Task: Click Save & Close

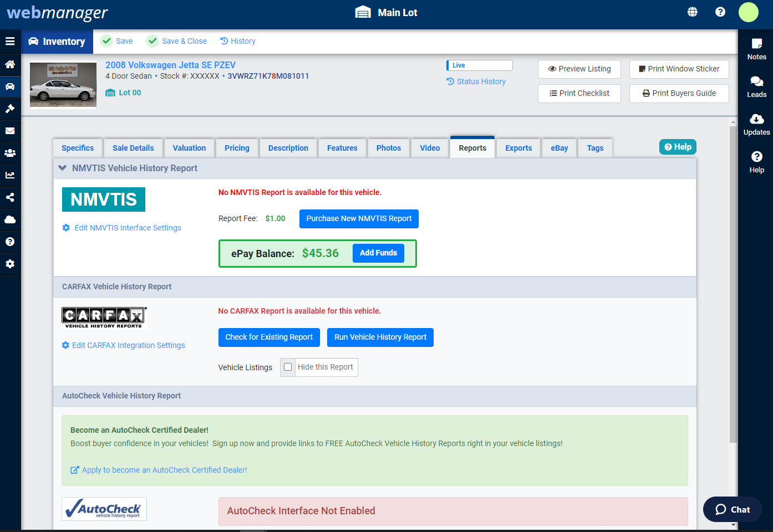Action: click(177, 41)
